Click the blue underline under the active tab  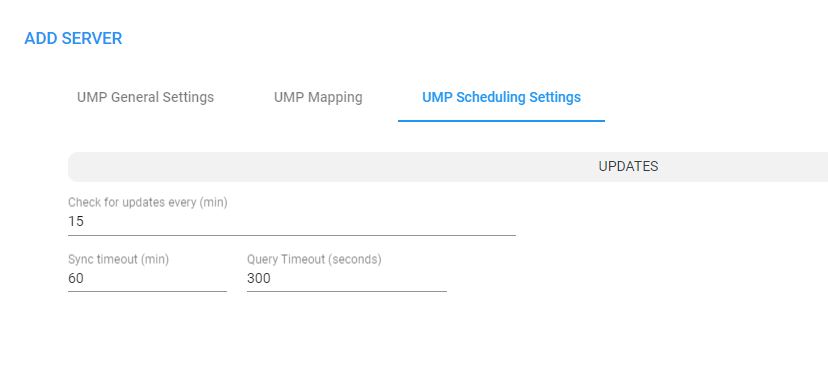[501, 121]
